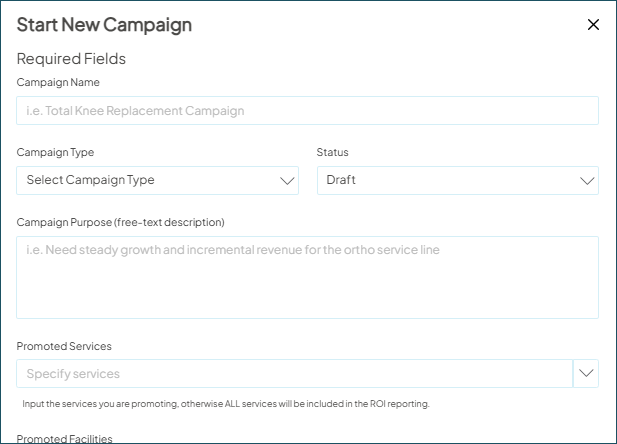Focus the Campaign Name text field

307,111
